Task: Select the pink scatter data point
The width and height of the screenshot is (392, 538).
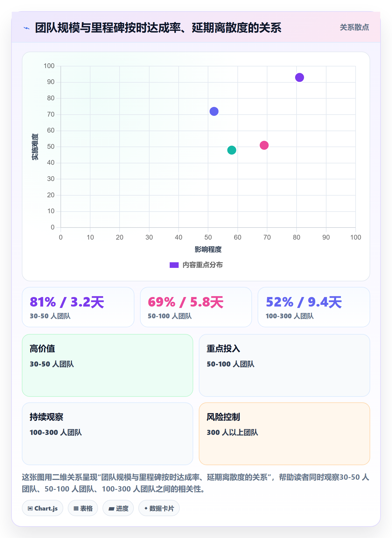Action: (264, 145)
